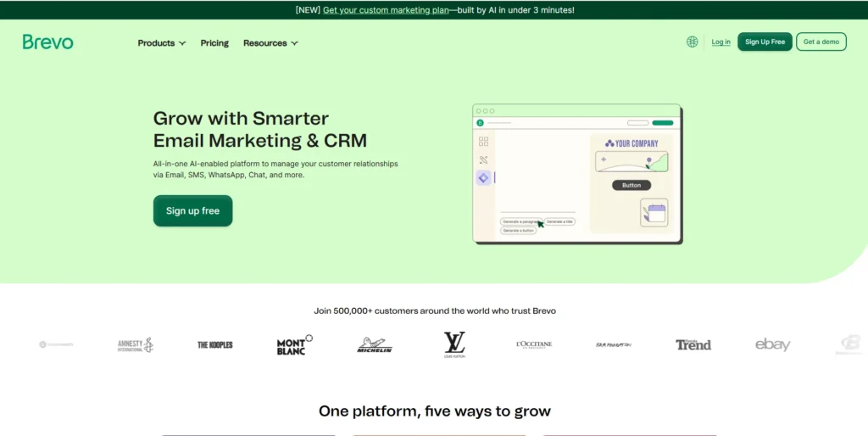Open the Pricing page
The image size is (868, 436).
point(214,43)
